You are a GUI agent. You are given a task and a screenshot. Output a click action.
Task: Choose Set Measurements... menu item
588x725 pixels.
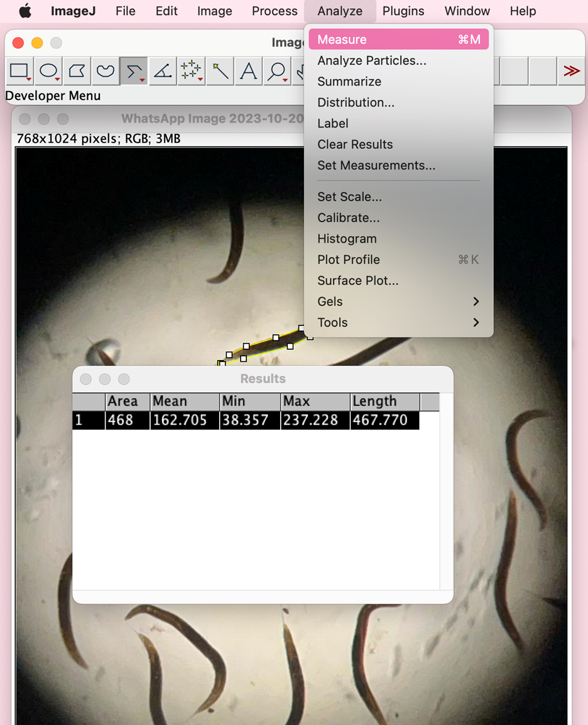click(398, 165)
